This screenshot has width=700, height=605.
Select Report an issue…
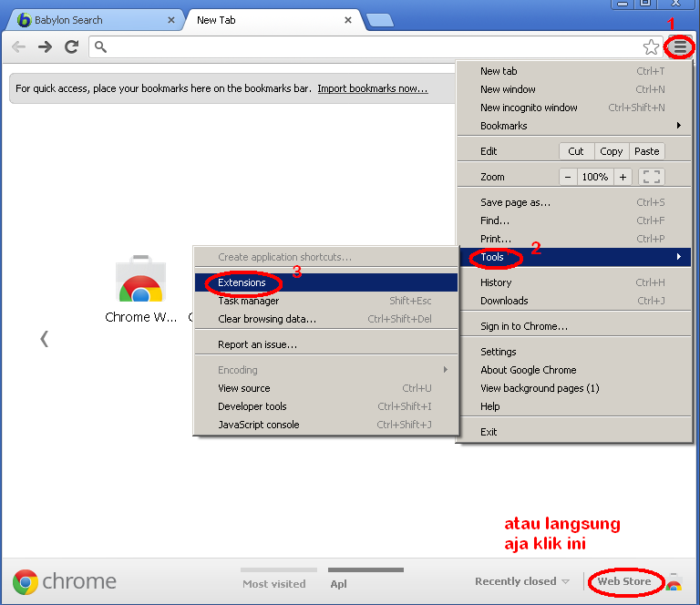(x=326, y=344)
